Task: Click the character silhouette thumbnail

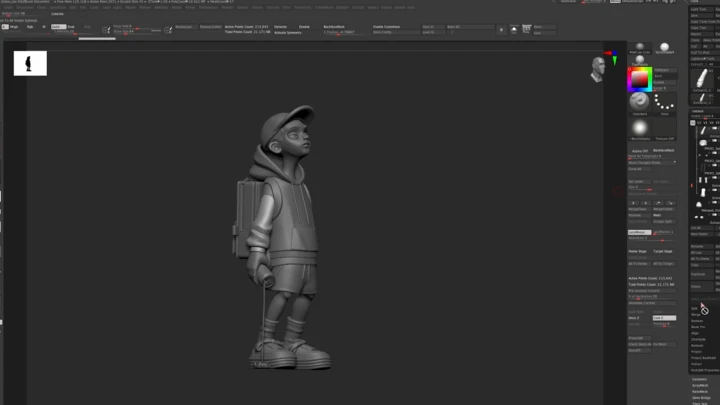Action: pos(30,63)
